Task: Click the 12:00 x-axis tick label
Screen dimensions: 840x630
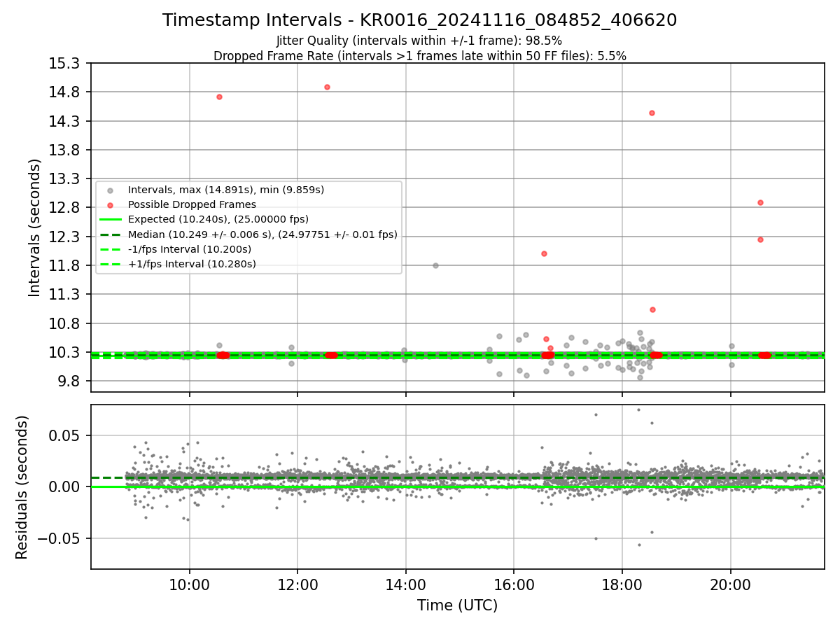Action: click(x=297, y=584)
